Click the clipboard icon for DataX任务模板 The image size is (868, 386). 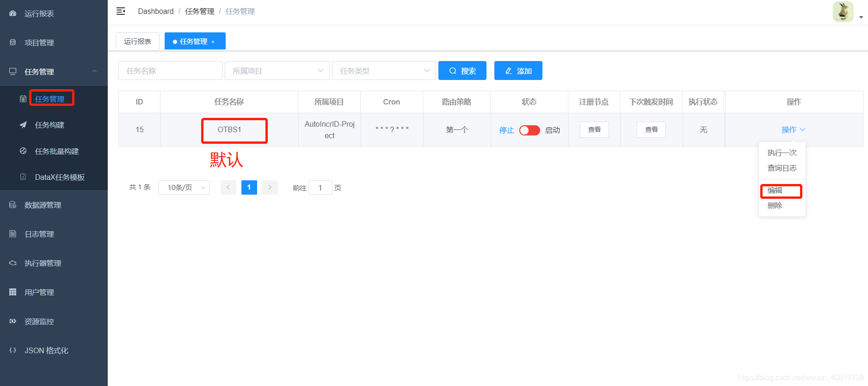pos(23,177)
